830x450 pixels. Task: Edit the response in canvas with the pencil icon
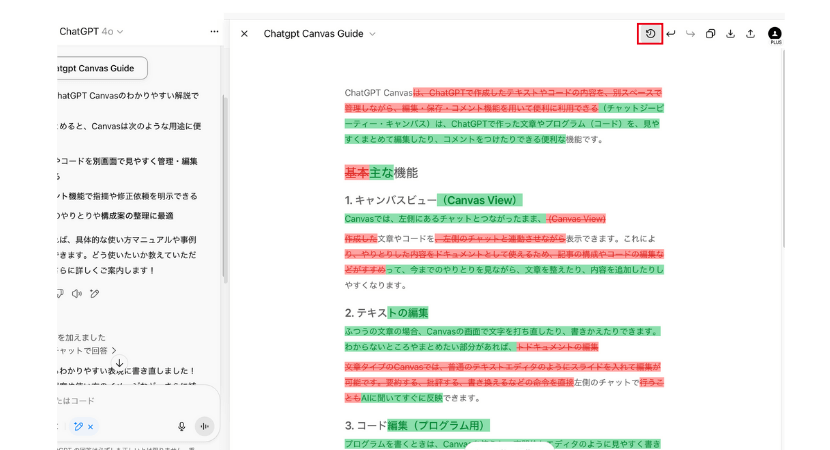95,294
